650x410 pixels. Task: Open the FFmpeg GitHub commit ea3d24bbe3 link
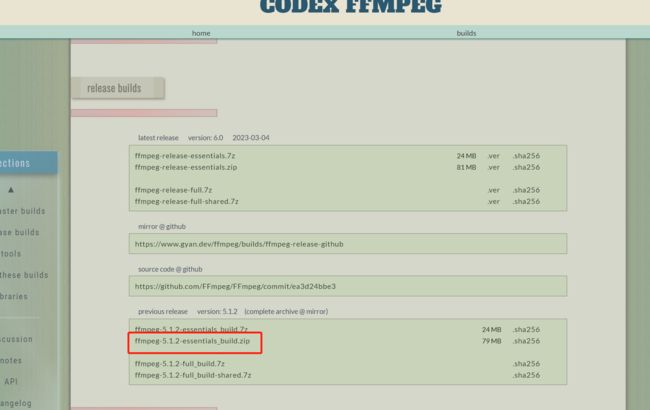click(x=235, y=286)
